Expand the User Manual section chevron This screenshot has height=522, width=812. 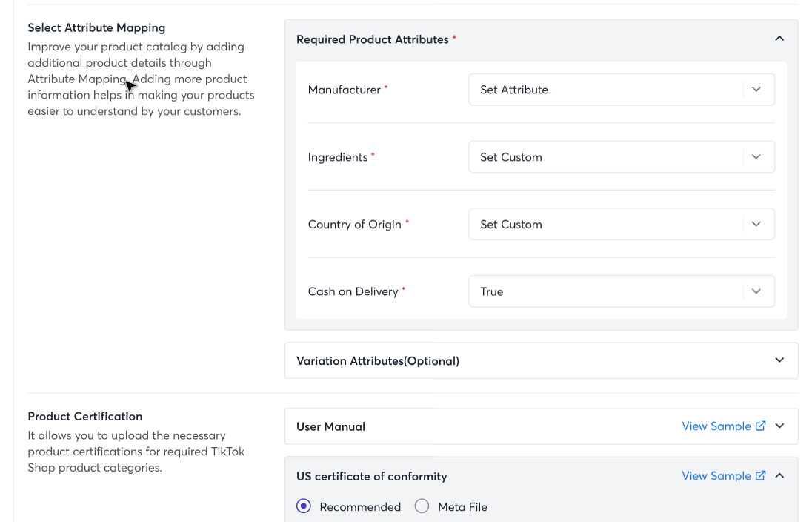click(x=779, y=426)
